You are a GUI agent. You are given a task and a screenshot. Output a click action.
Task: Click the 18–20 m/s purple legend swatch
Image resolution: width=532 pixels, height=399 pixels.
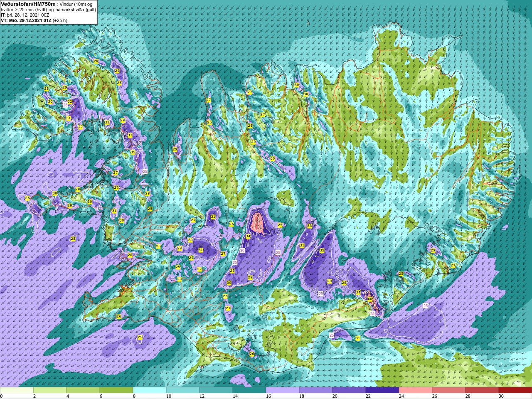pyautogui.click(x=316, y=390)
